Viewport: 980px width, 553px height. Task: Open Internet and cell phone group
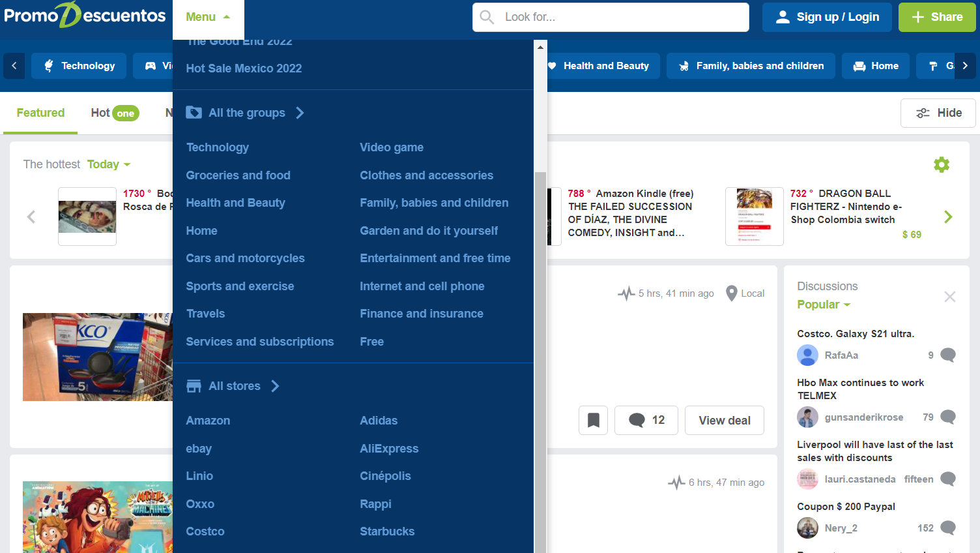[x=422, y=286]
